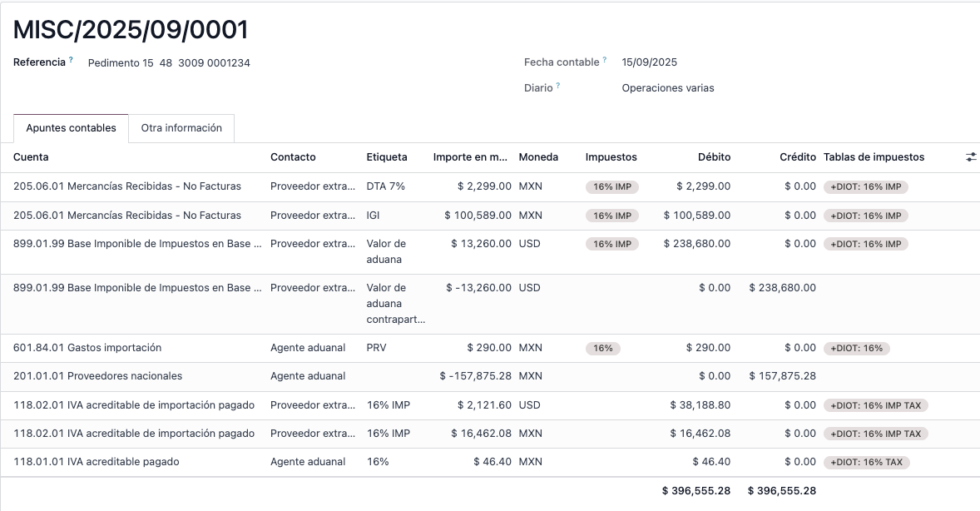The width and height of the screenshot is (980, 511).
Task: Open the Fecha contable date 15/09/2025
Action: pyautogui.click(x=649, y=62)
